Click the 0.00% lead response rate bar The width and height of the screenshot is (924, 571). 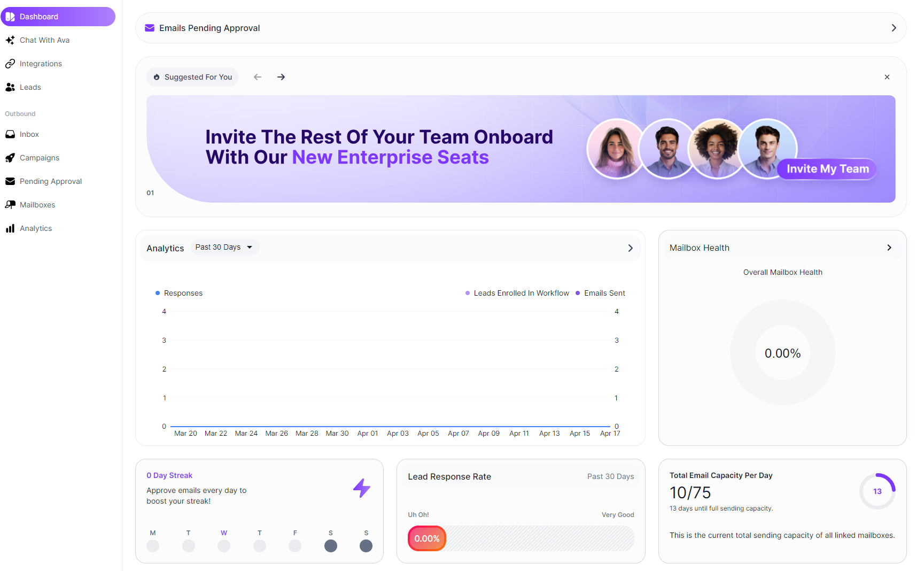pos(427,538)
